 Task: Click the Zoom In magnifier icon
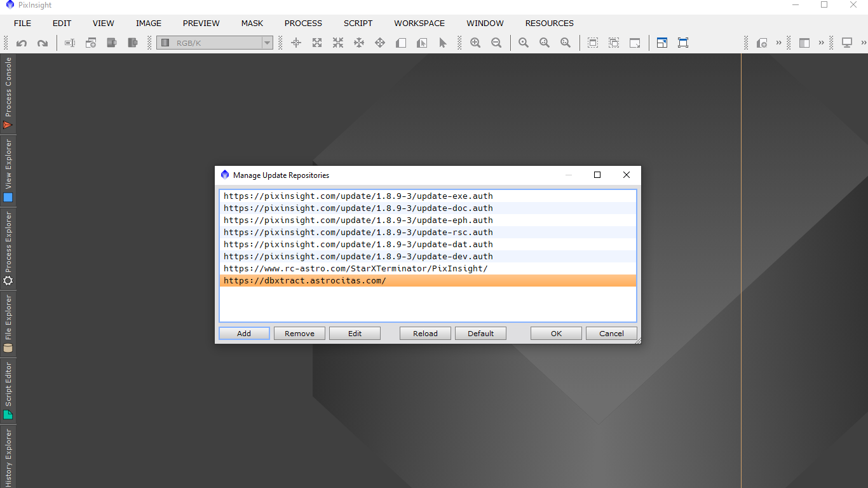coord(475,43)
